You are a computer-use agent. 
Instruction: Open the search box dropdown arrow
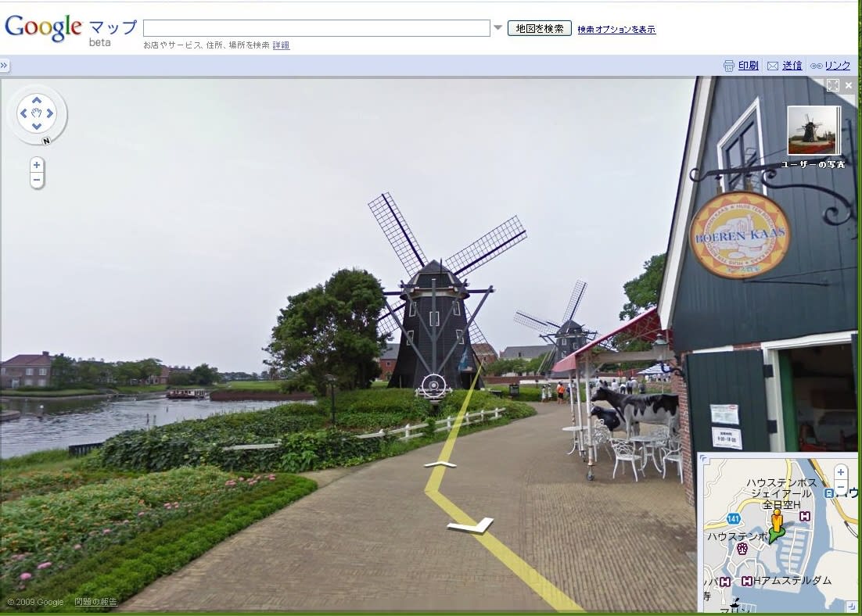coord(497,28)
